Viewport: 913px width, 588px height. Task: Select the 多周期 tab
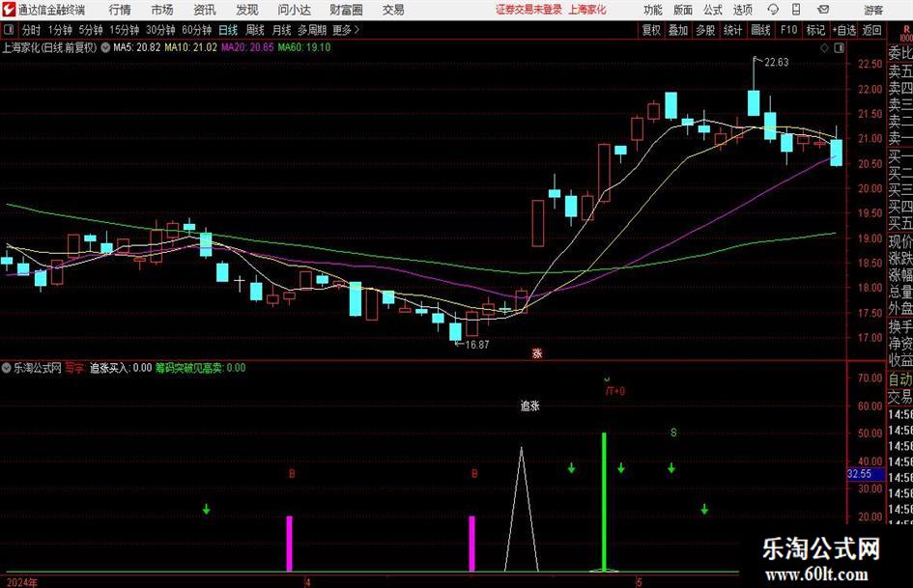click(x=312, y=30)
